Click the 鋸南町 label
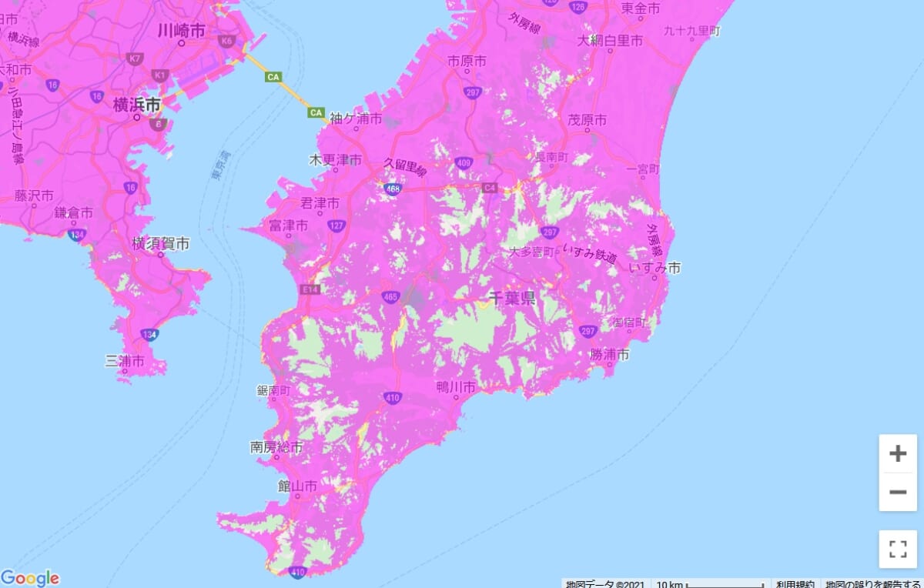The height and width of the screenshot is (588, 924). [273, 391]
